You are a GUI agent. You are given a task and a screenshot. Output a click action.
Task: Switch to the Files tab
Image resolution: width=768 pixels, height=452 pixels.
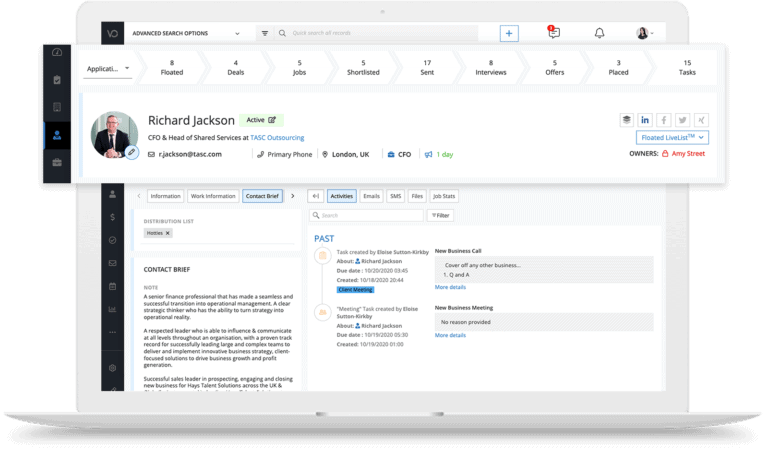(417, 196)
